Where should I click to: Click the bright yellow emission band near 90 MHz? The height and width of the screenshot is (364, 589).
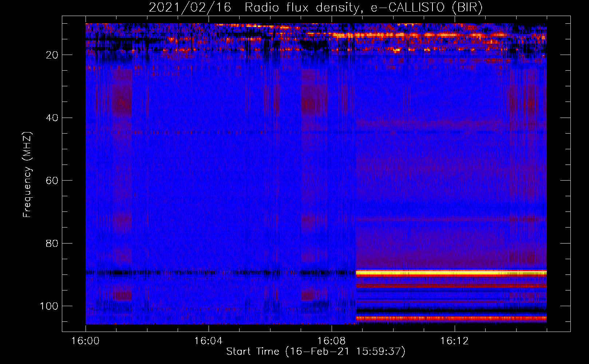[x=451, y=273]
